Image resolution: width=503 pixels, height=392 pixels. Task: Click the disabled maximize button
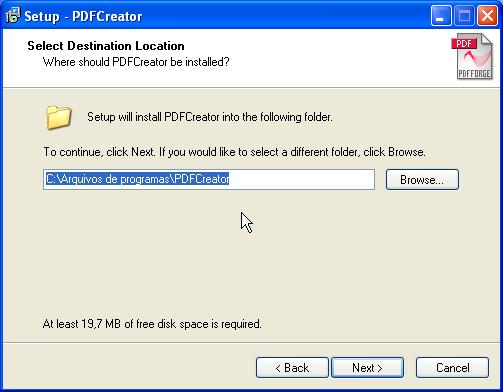pyautogui.click(x=464, y=16)
